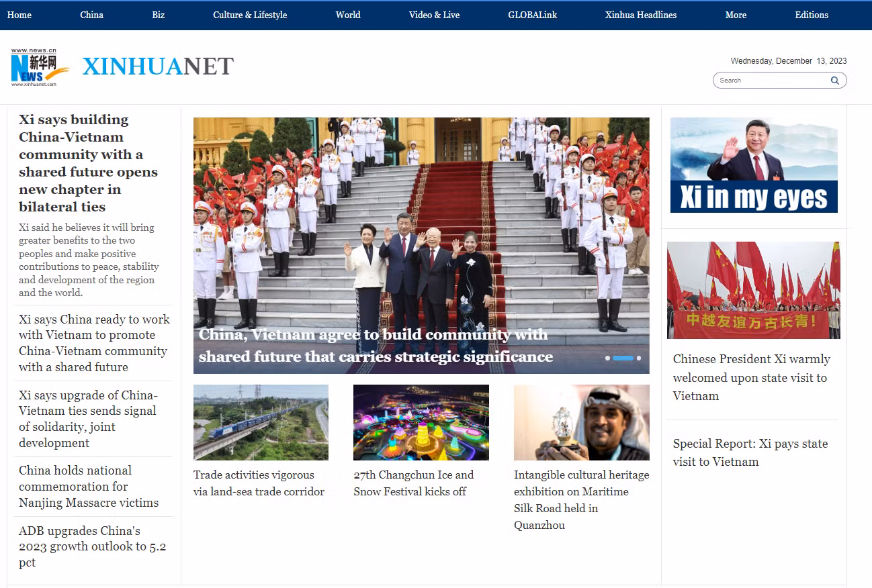Click the date text Wednesday, December 13, 2023
Screen dimensions: 872x588
(x=789, y=61)
